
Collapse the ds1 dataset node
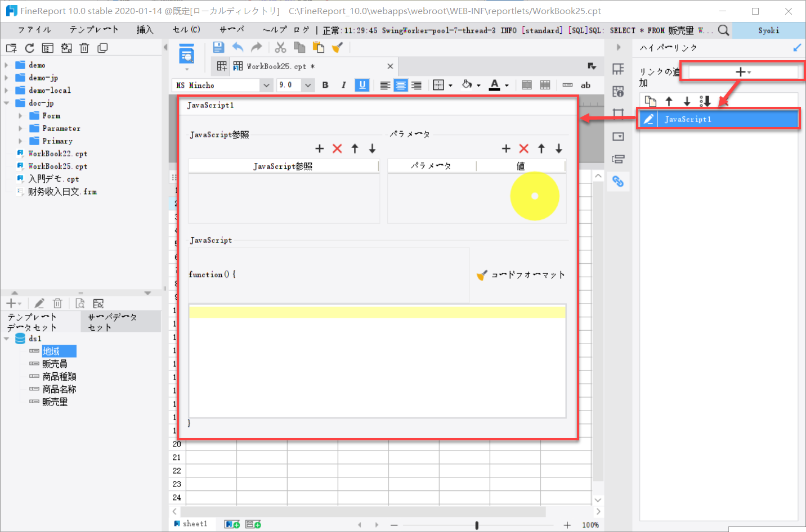pyautogui.click(x=6, y=339)
